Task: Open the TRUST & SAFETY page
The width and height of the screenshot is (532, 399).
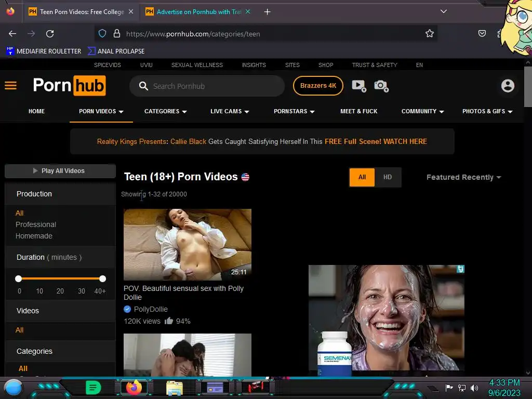Action: point(375,65)
